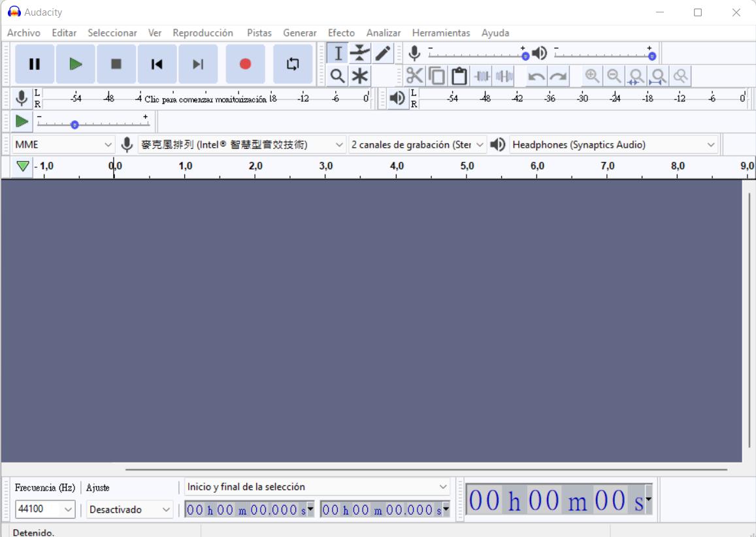Open selection start time format arrow

point(310,508)
